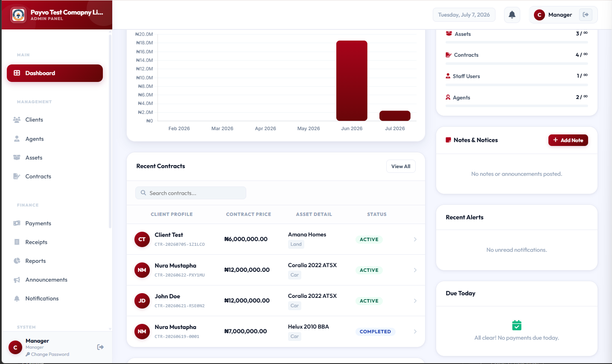Click the red C avatar in header
Image resolution: width=612 pixels, height=364 pixels.
pos(539,15)
